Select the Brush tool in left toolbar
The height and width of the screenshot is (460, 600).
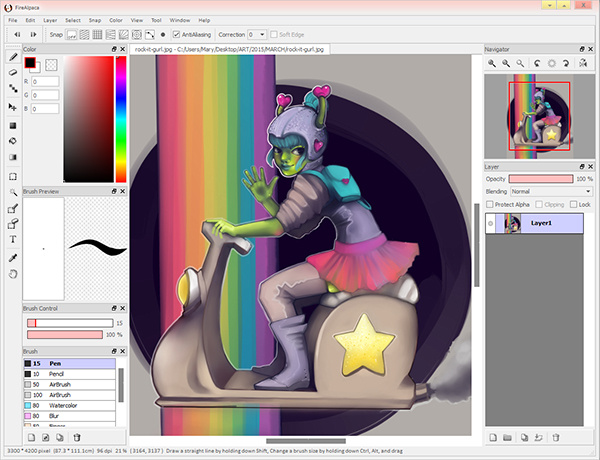(x=13, y=57)
